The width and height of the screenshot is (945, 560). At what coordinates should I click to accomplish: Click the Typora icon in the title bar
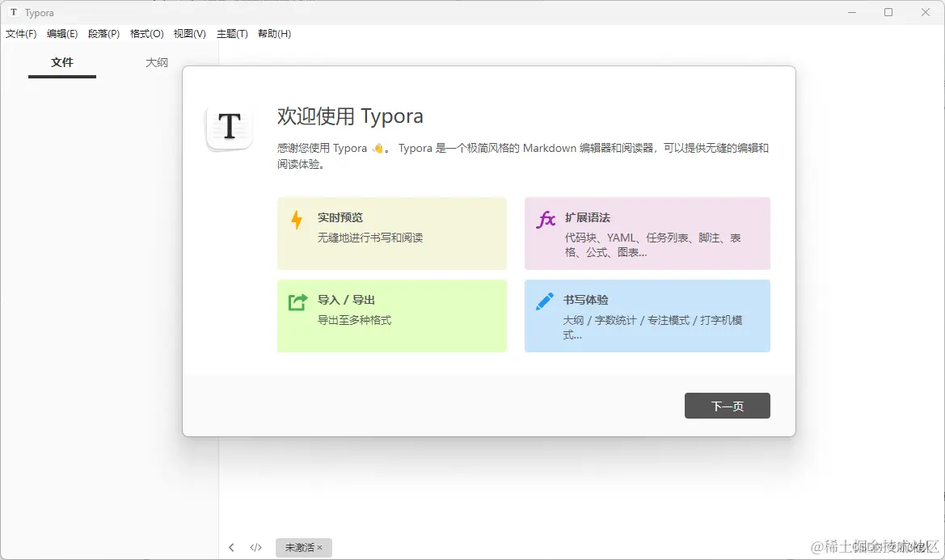[14, 13]
